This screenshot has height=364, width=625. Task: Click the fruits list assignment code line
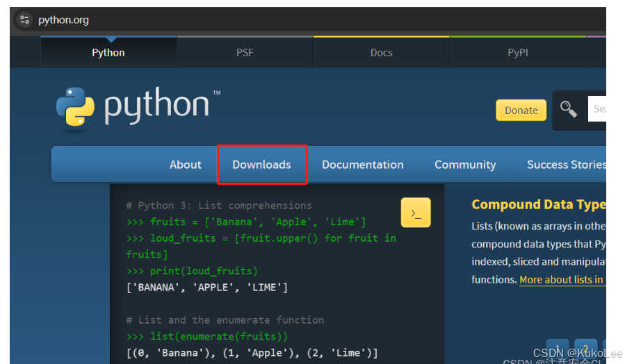[x=246, y=222]
